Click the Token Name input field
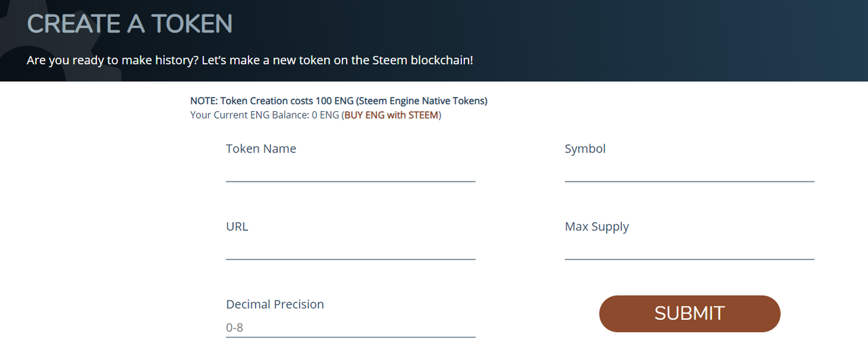868x349 pixels. coord(350,171)
